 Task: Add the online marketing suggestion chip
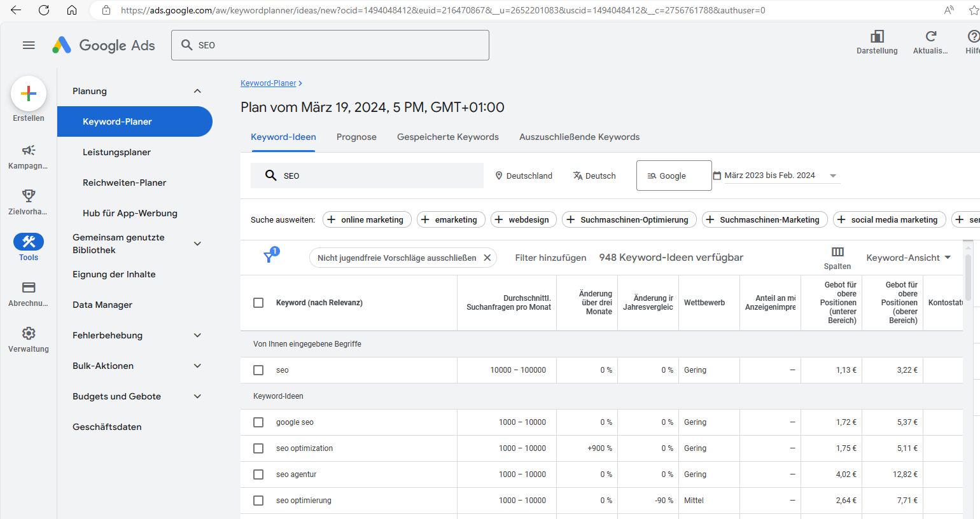[x=367, y=219]
